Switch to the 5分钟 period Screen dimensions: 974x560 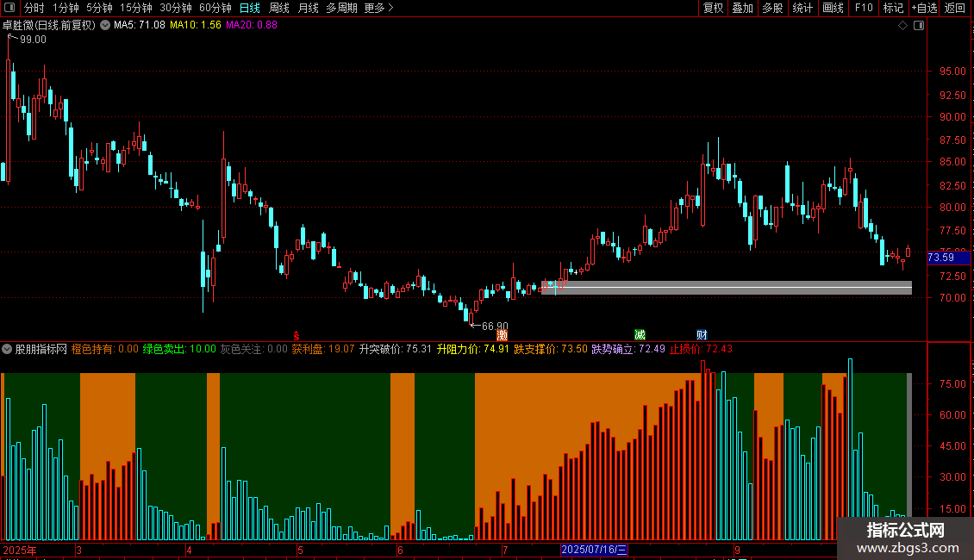click(x=99, y=8)
